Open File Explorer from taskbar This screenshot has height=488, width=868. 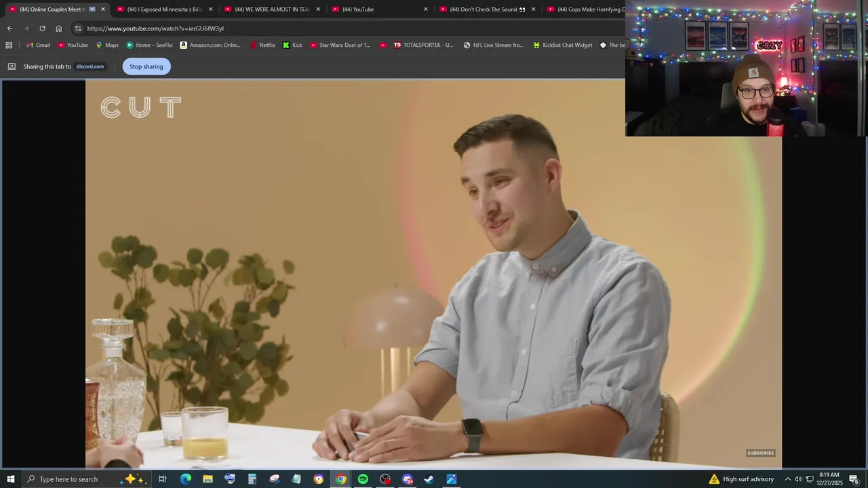[208, 479]
